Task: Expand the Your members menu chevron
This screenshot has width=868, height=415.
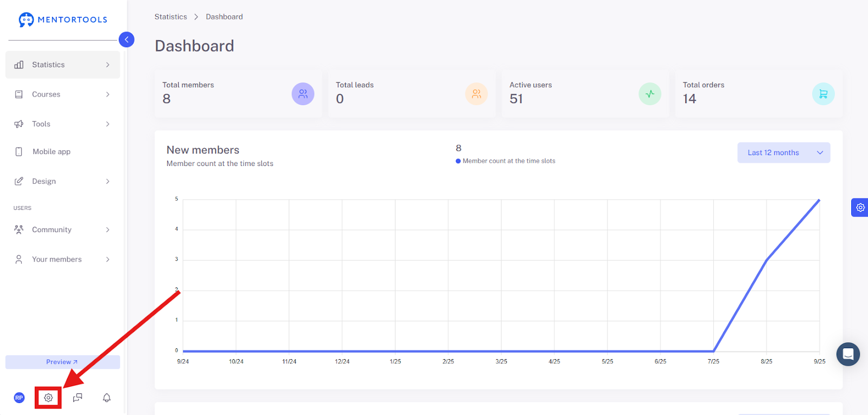Action: [x=107, y=259]
